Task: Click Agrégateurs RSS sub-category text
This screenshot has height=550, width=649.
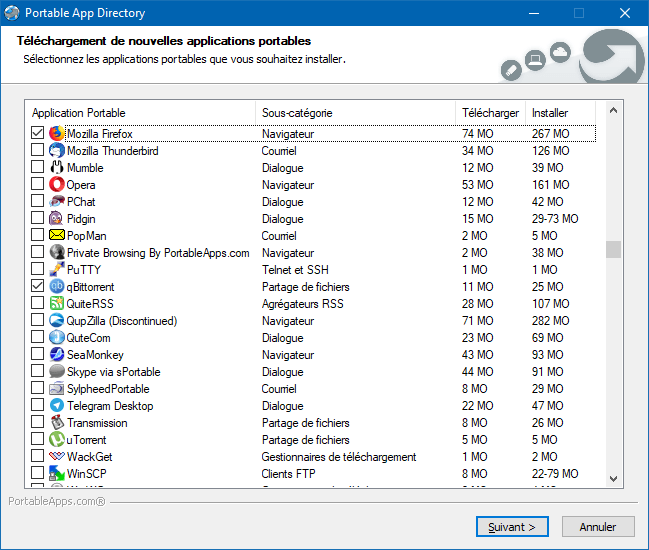Action: coord(303,304)
